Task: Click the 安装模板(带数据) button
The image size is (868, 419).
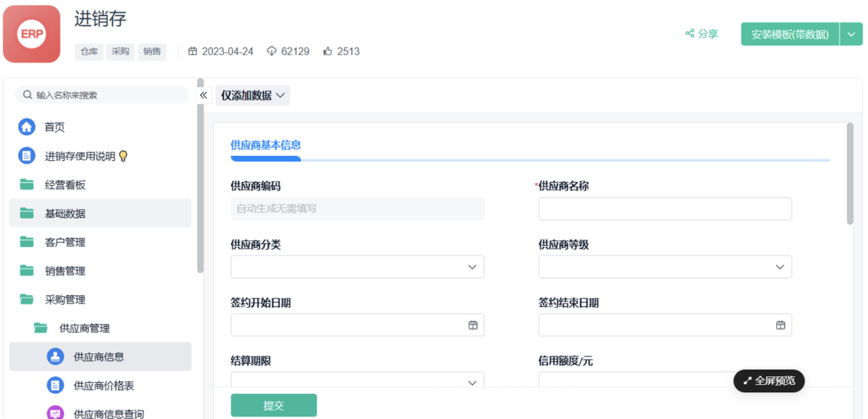Action: [790, 34]
